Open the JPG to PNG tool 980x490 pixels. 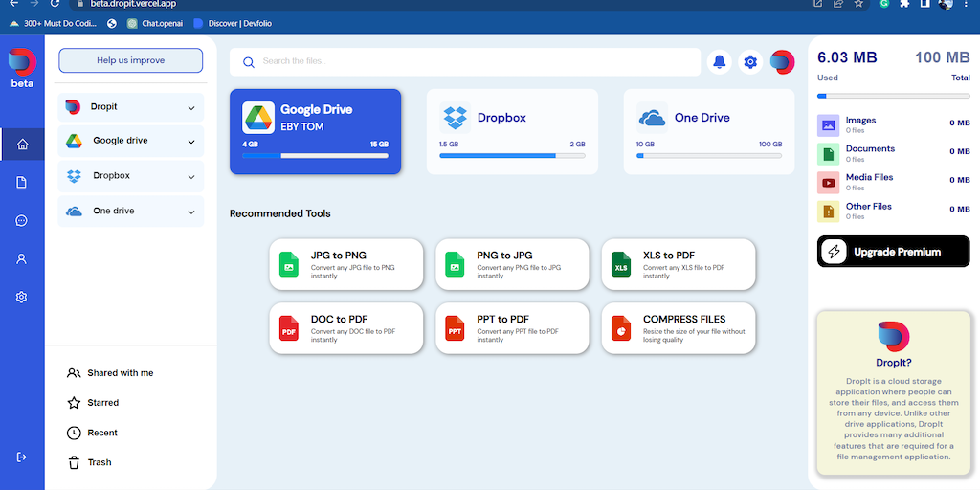[346, 264]
